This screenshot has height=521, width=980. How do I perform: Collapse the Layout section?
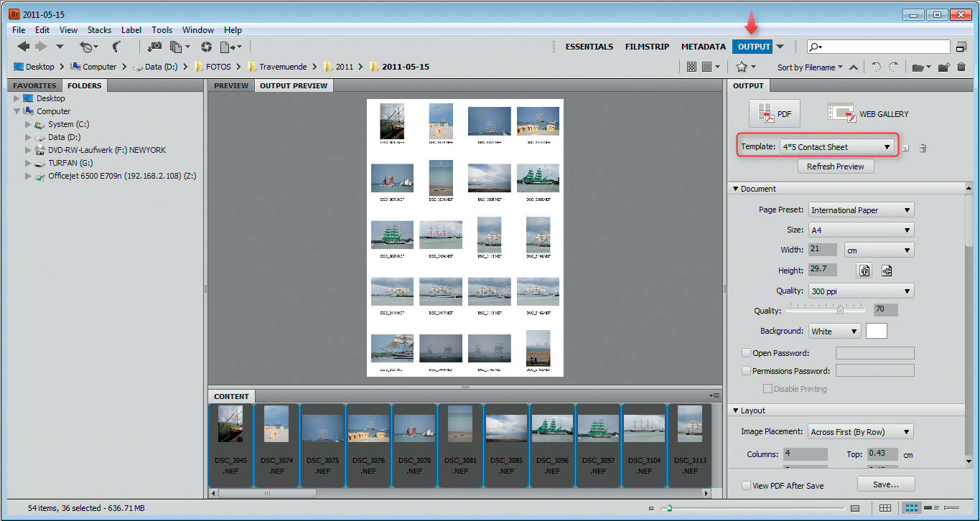click(x=735, y=410)
